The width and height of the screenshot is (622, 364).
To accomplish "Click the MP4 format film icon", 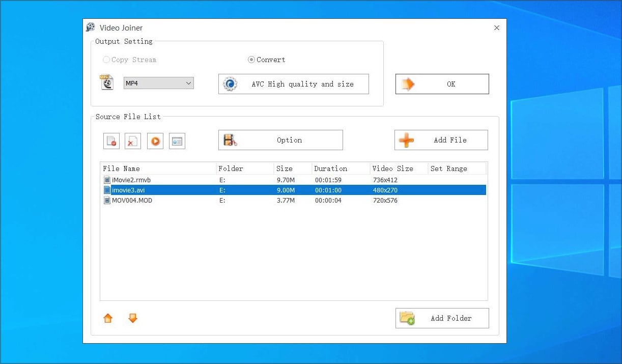I will (x=106, y=82).
